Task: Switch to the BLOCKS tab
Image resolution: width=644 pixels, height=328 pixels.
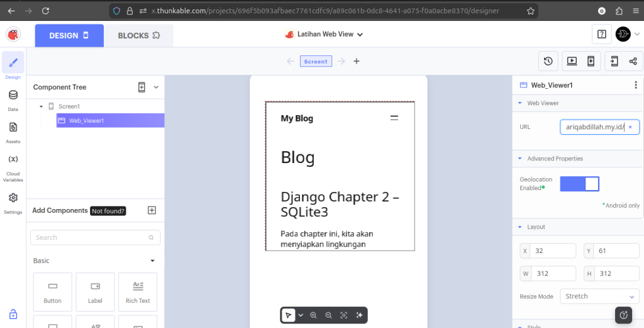Action: point(138,36)
